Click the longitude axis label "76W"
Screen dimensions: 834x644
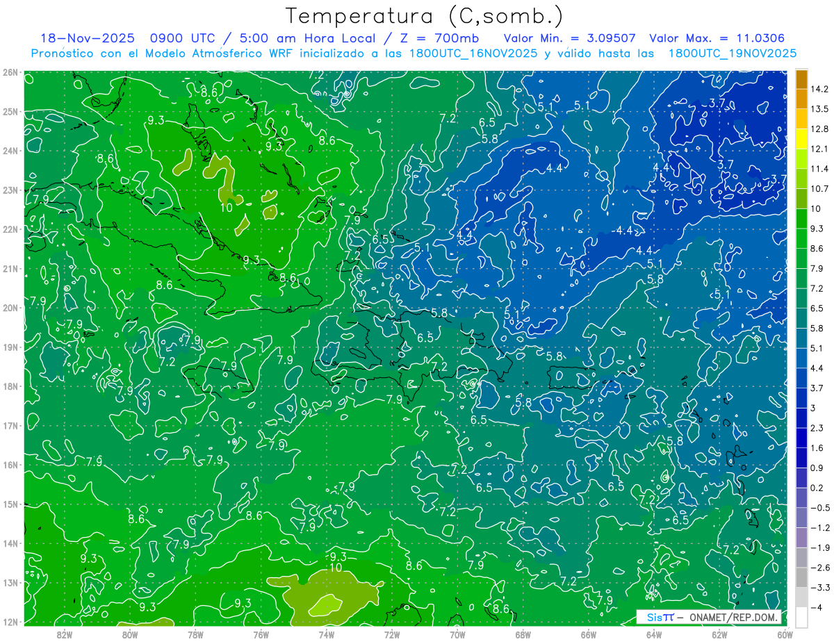click(261, 634)
